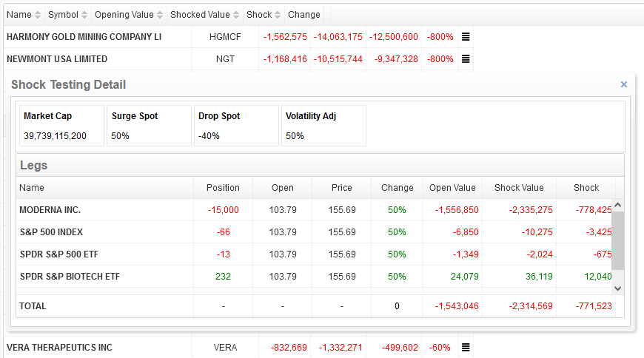Click the Drop Spot -40% box
This screenshot has width=644, height=358.
click(x=236, y=126)
